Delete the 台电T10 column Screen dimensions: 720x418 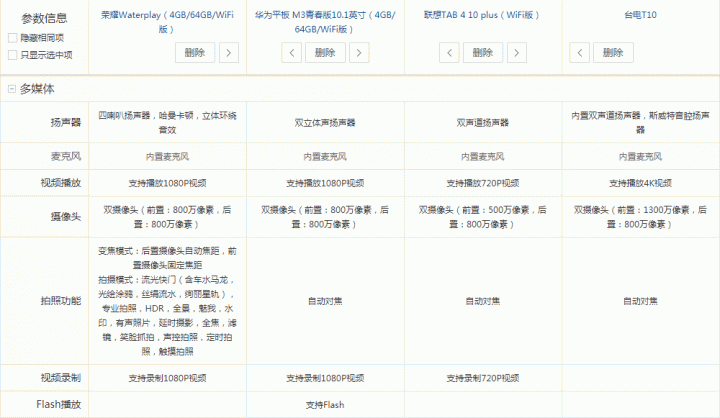point(613,53)
